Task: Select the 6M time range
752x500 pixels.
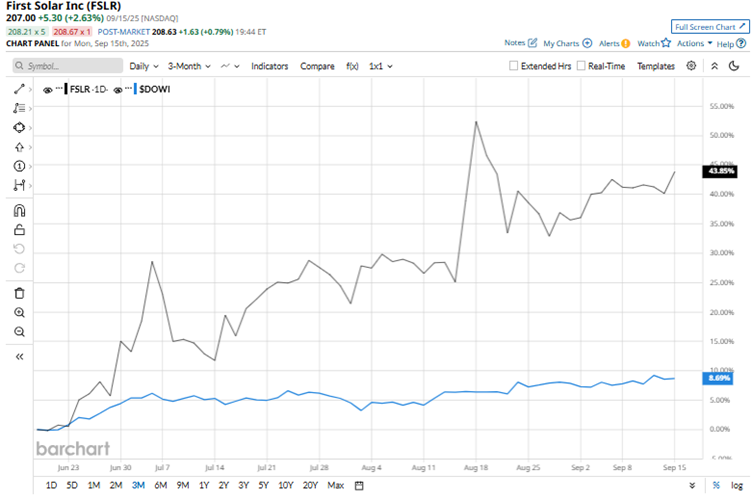Action: (x=161, y=486)
